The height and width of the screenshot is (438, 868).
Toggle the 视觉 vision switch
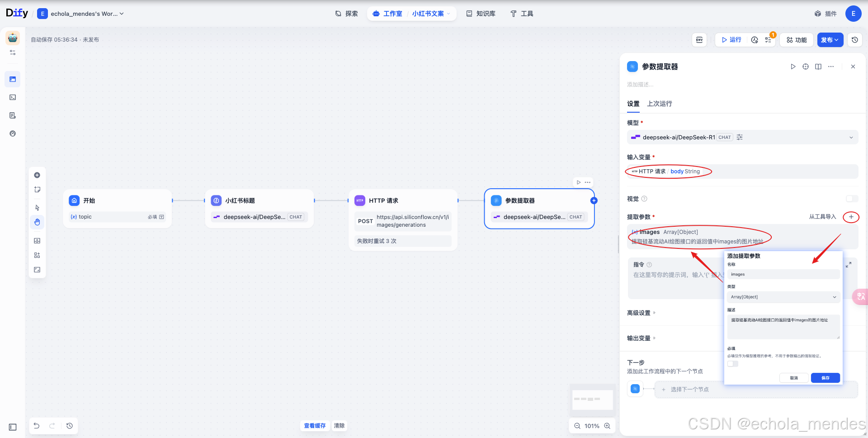coord(852,199)
